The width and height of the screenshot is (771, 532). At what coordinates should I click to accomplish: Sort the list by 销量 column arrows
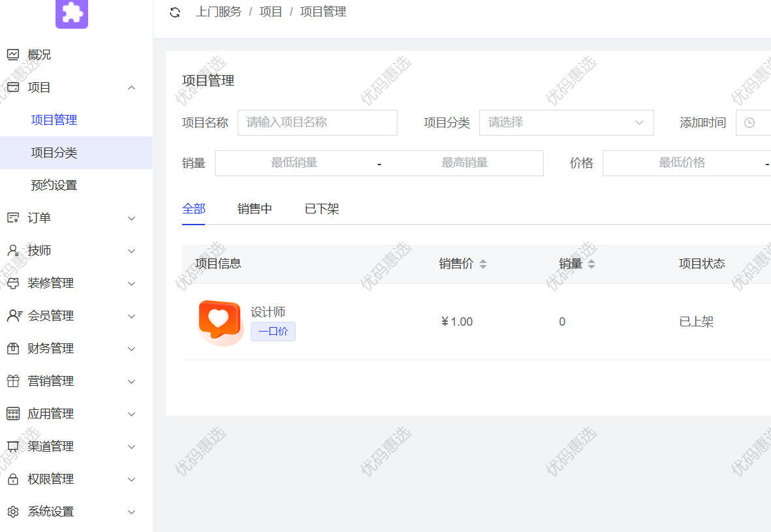click(x=591, y=264)
